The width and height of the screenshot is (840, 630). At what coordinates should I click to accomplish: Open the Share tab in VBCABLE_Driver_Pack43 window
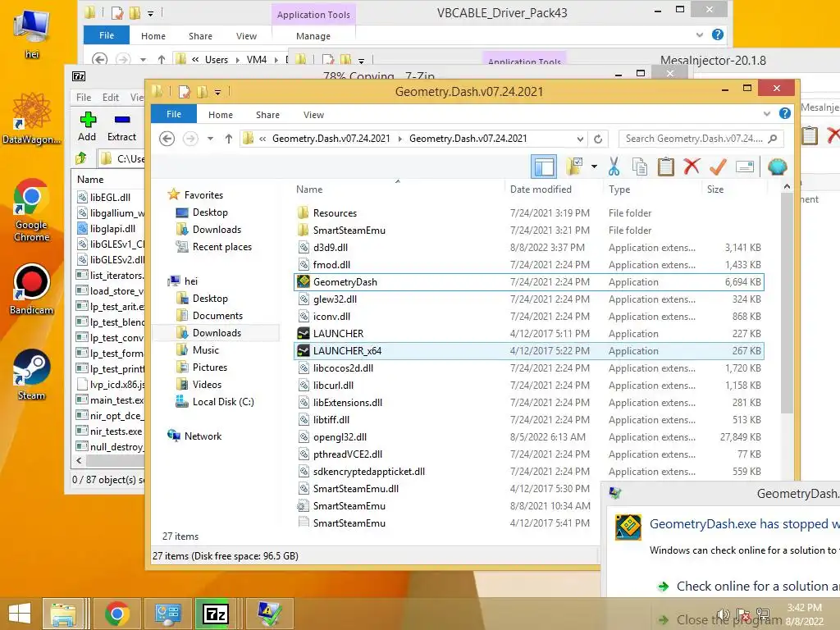200,36
